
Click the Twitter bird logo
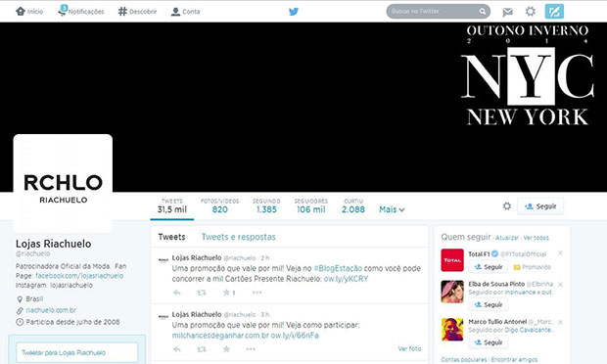point(294,11)
